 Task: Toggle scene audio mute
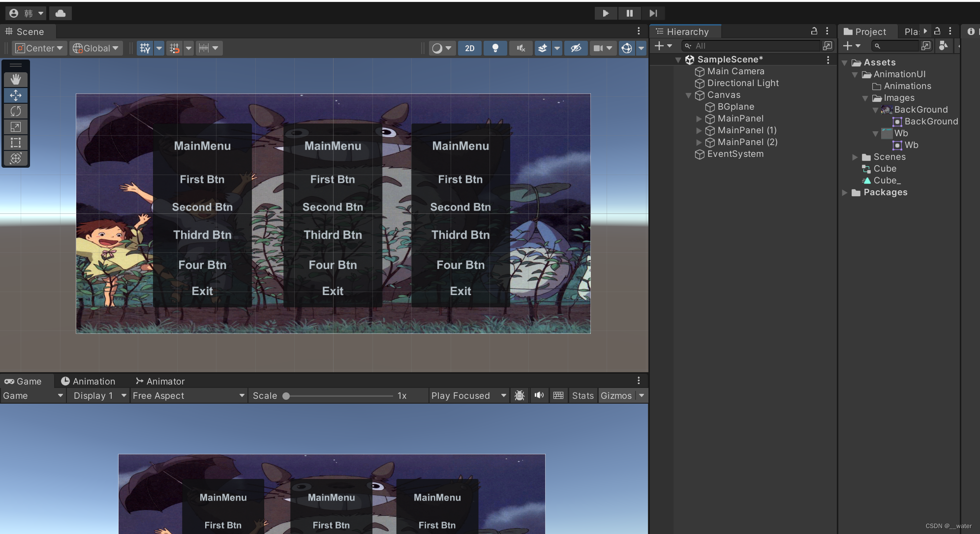coord(521,48)
